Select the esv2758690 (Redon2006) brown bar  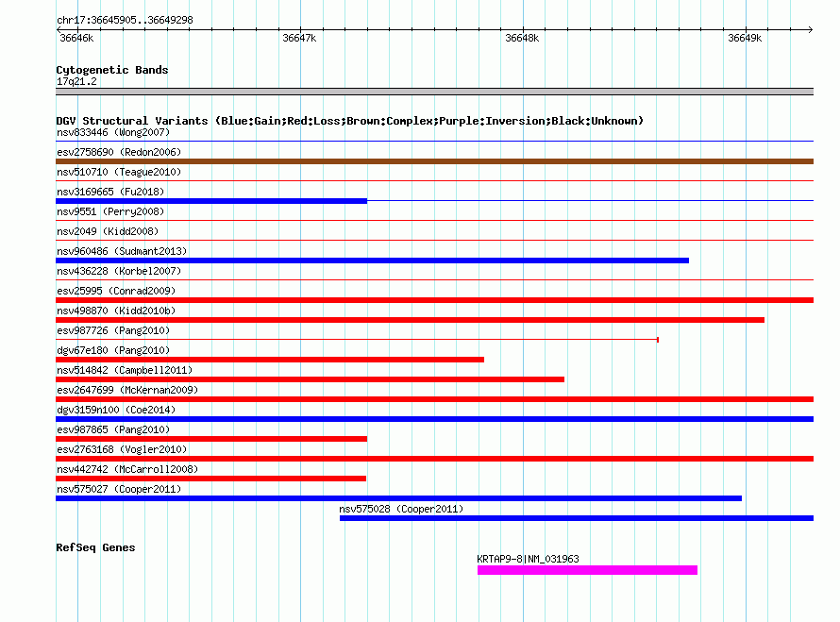tap(434, 161)
